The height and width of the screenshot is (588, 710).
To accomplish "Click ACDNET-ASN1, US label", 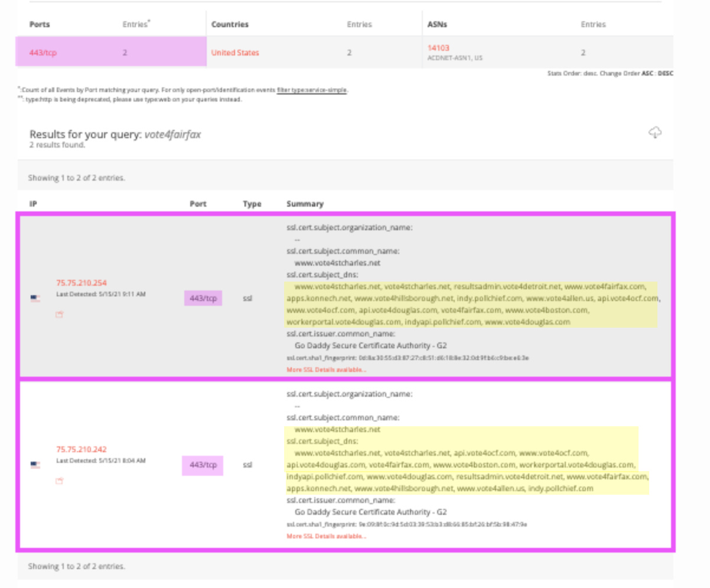I will pyautogui.click(x=454, y=58).
